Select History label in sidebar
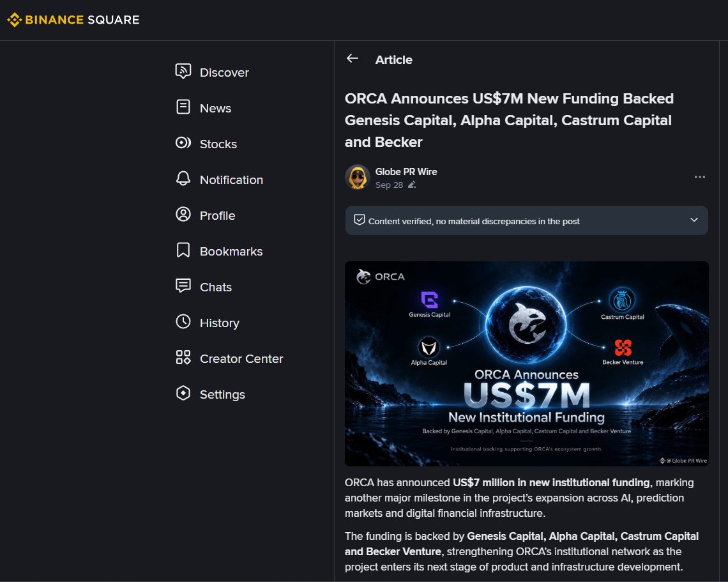Screen dimensions: 728x582 (220, 323)
